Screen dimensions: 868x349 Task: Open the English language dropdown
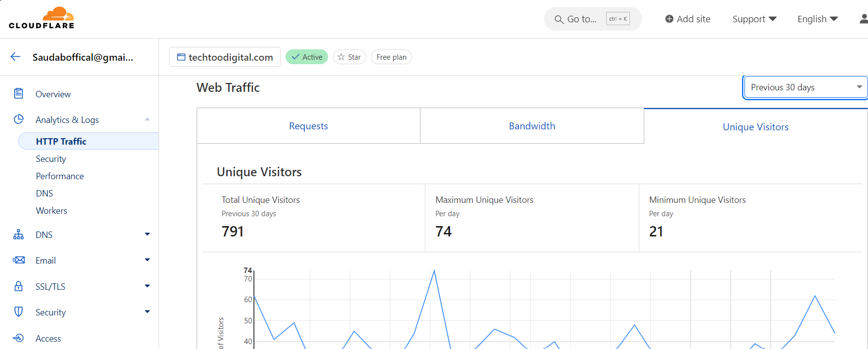click(817, 19)
